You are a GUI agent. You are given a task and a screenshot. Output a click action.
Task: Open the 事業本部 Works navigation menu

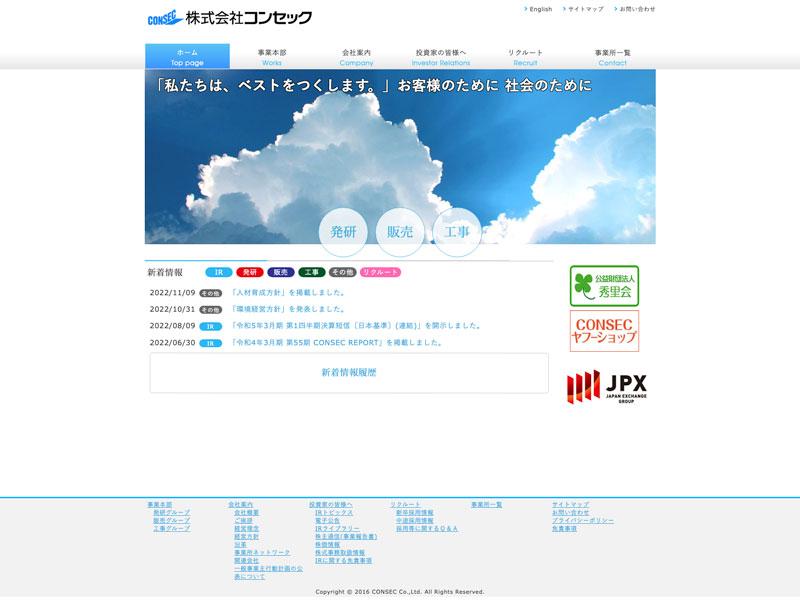(x=272, y=57)
